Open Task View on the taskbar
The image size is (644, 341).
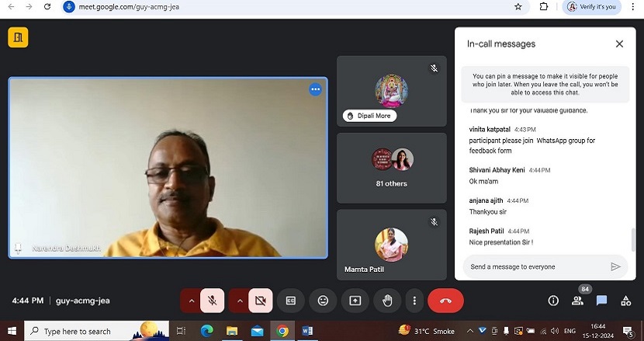pos(181,331)
